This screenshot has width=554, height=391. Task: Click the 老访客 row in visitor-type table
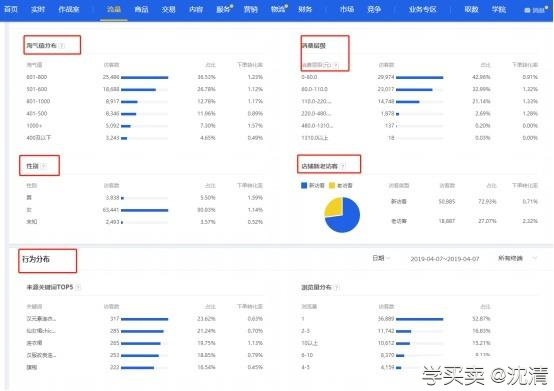[x=464, y=221]
